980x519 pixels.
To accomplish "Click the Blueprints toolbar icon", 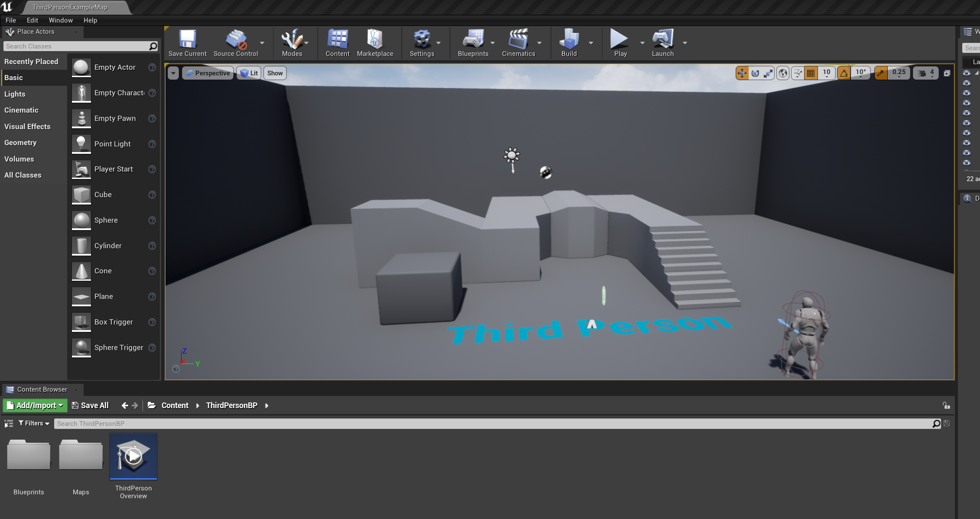I will (x=473, y=43).
